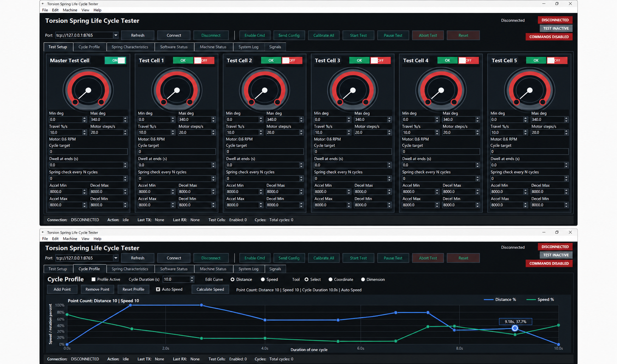This screenshot has height=364, width=617.
Task: Click the green Speed % legend line
Action: click(x=531, y=299)
